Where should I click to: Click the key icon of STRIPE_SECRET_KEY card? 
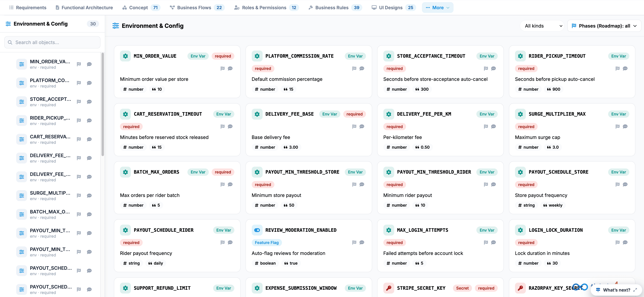point(389,288)
